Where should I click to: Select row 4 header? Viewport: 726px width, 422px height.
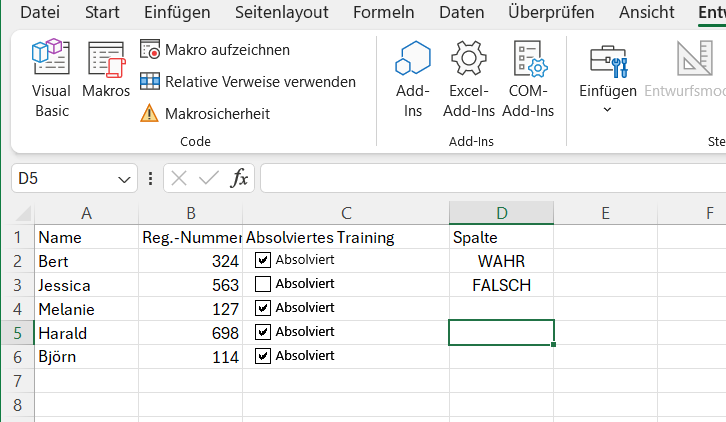17,308
